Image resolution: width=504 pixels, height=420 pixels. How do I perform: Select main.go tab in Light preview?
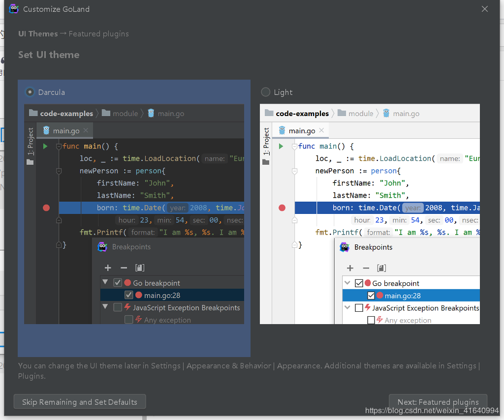301,131
